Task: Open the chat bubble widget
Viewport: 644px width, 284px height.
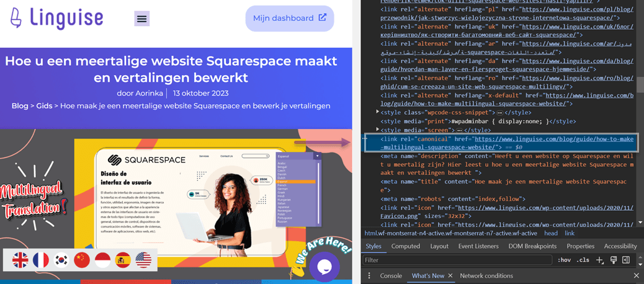Action: [x=325, y=266]
